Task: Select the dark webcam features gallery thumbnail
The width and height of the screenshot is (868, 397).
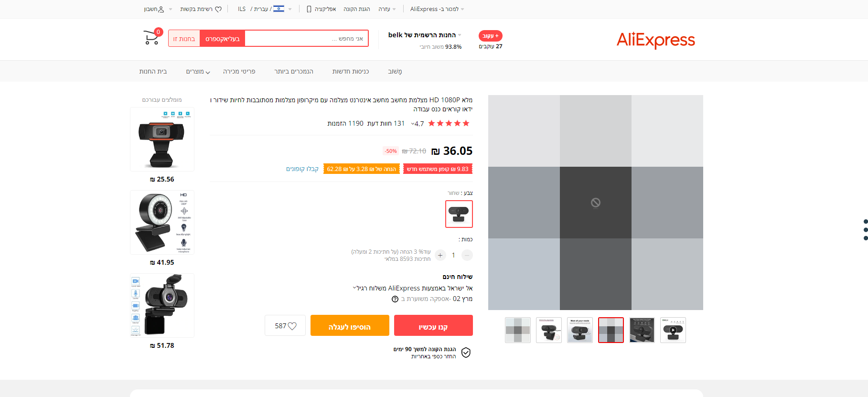Action: [x=642, y=330]
